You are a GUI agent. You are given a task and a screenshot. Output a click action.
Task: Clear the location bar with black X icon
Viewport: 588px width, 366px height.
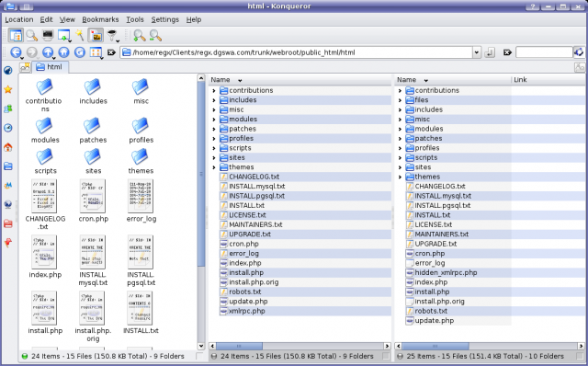111,52
